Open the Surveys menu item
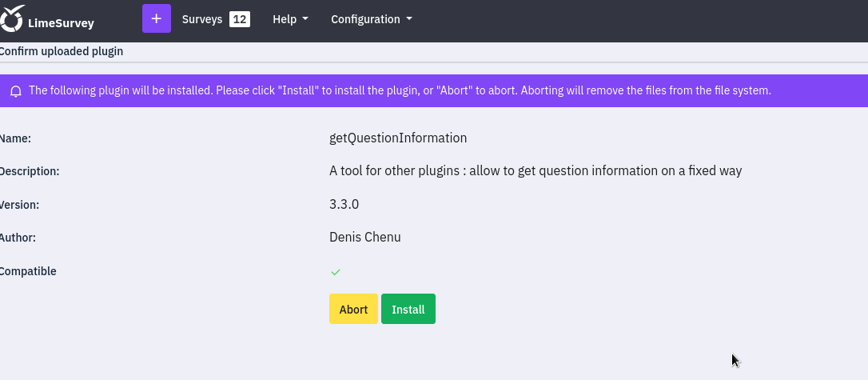 (202, 19)
